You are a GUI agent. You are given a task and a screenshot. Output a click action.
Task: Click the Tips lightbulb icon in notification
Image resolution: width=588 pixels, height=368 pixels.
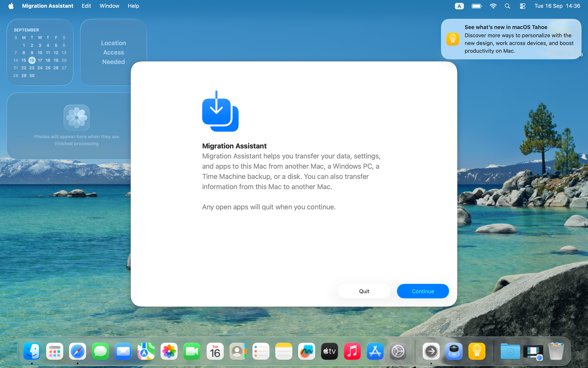453,39
